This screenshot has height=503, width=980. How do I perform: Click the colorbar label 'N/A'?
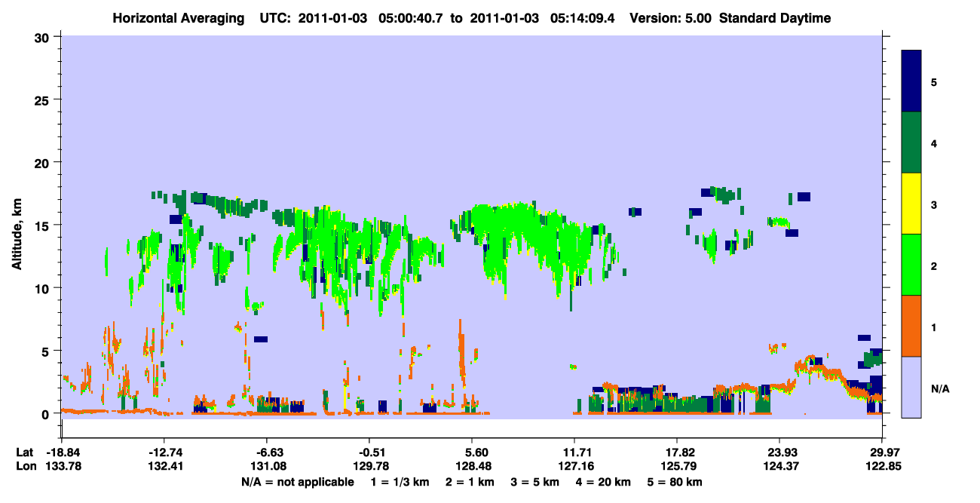click(x=939, y=388)
